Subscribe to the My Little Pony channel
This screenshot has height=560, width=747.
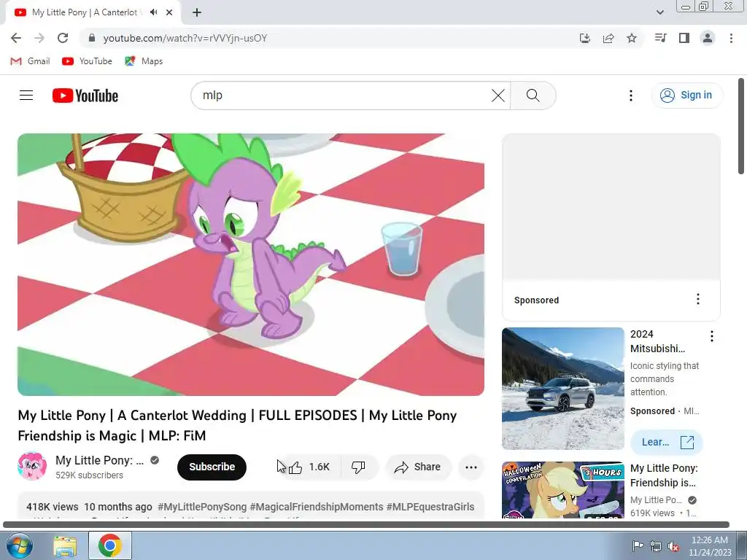pyautogui.click(x=212, y=467)
